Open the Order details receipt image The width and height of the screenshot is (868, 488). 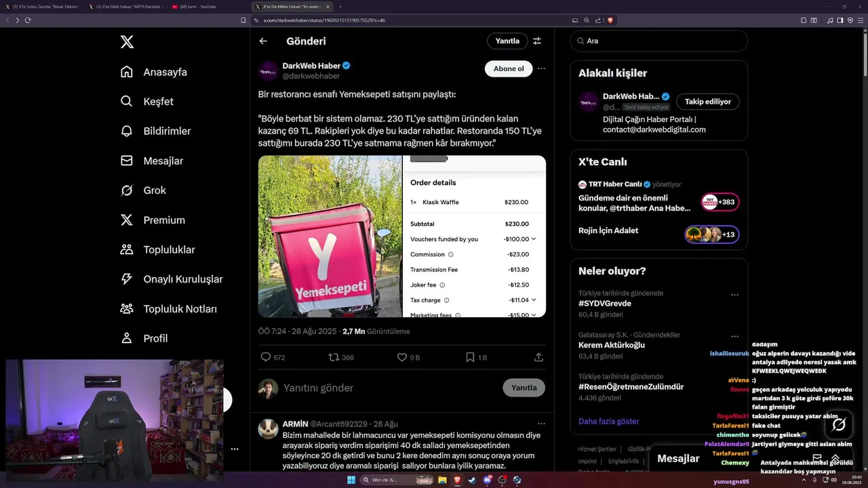tap(475, 237)
